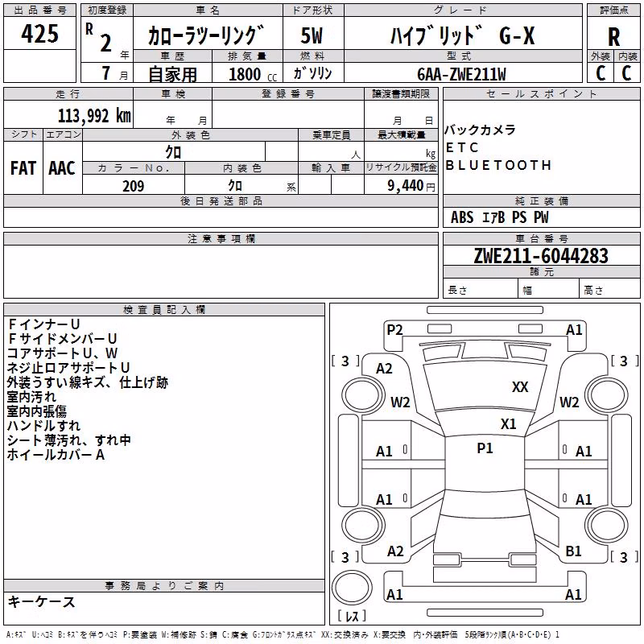Image resolution: width=644 pixels, height=644 pixels.
Task: Click the displacement value 1800 cc
Action: (x=253, y=74)
